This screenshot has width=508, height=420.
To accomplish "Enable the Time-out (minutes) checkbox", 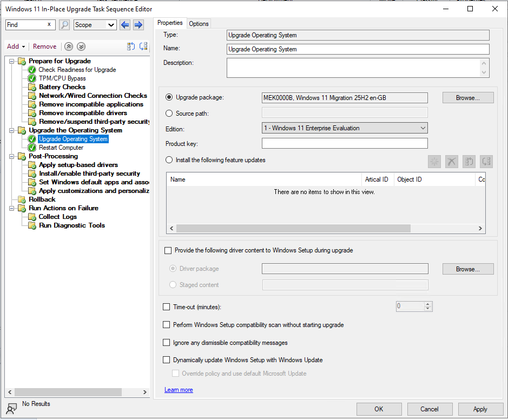I will point(167,307).
